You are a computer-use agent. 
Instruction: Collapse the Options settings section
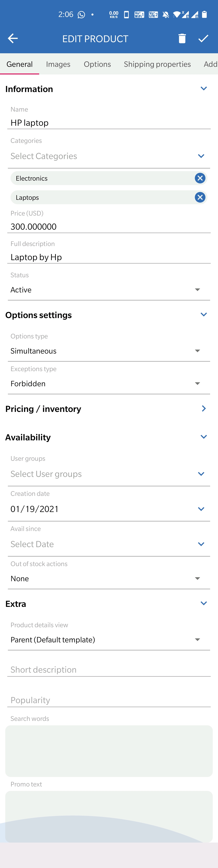pyautogui.click(x=203, y=314)
